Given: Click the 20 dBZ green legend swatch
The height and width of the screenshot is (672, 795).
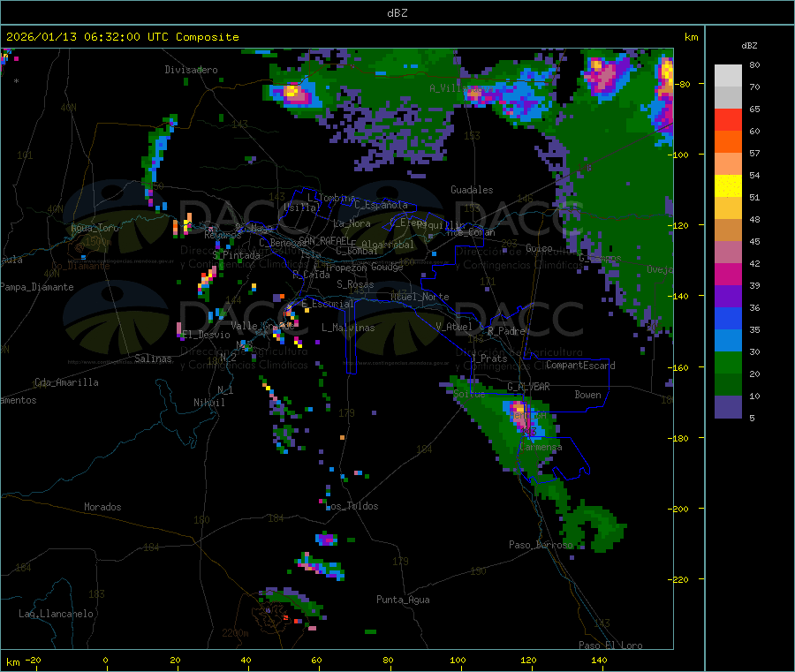Looking at the screenshot, I should (x=728, y=362).
